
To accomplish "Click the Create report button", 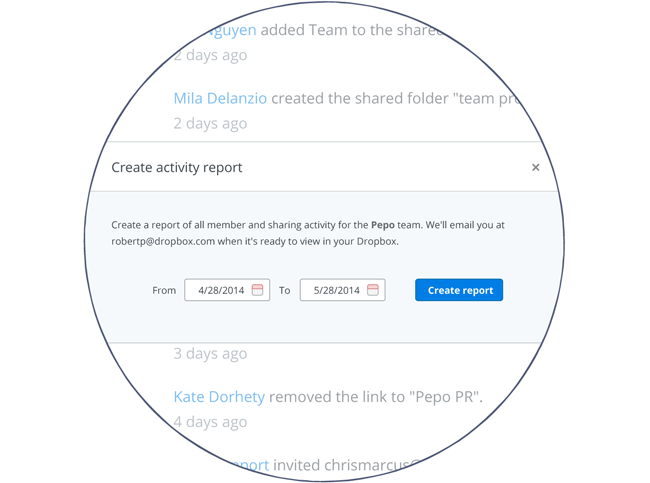I will (x=459, y=290).
